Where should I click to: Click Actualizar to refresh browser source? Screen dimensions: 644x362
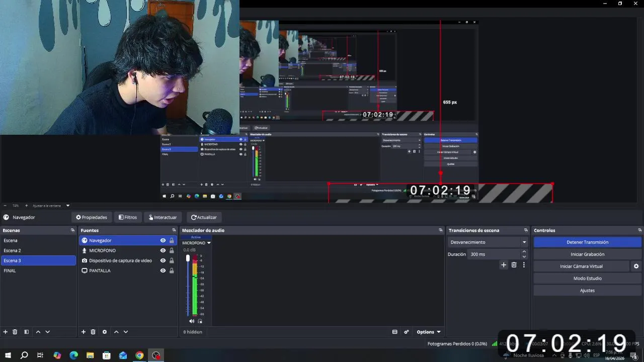(204, 217)
